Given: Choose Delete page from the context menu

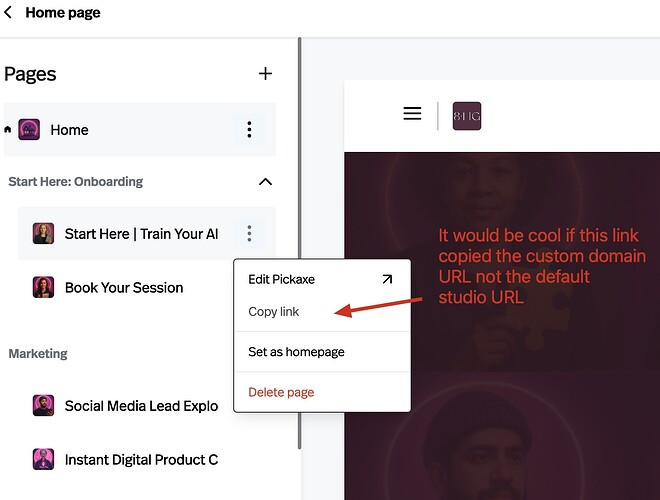Looking at the screenshot, I should pos(322,392).
